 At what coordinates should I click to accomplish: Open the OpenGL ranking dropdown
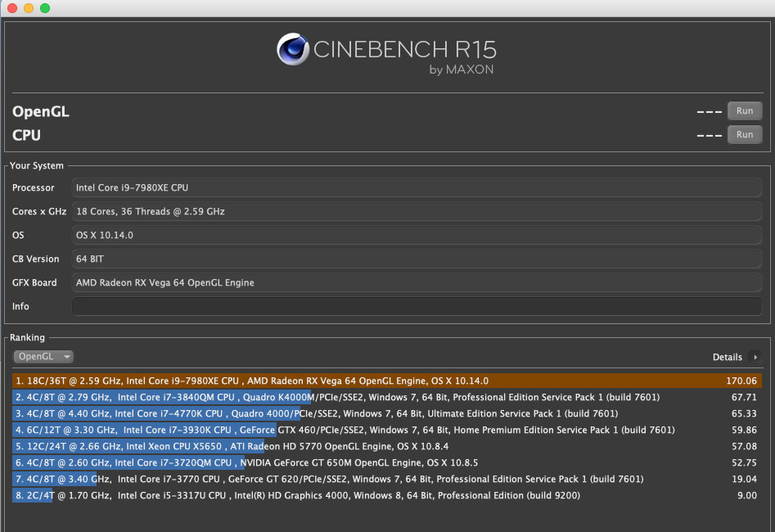tap(43, 357)
